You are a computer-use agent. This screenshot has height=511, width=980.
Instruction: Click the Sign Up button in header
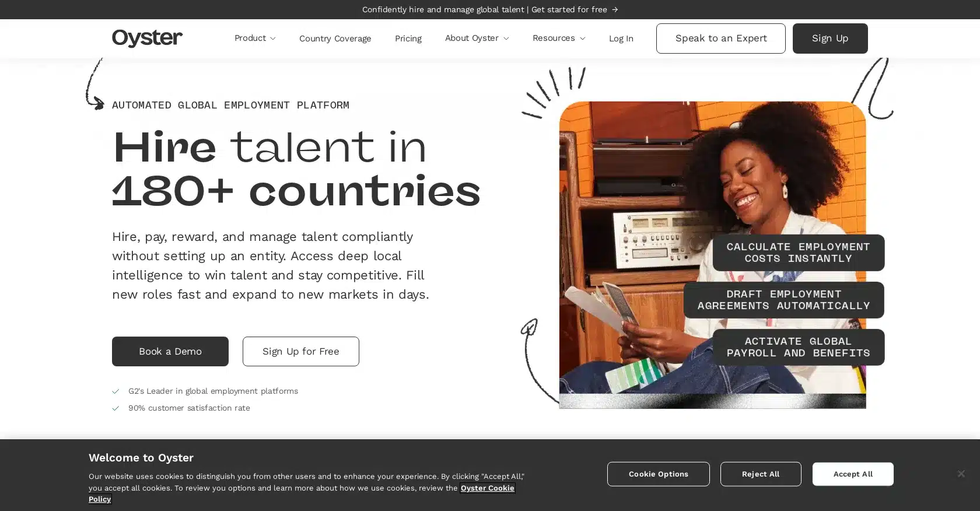click(x=829, y=38)
